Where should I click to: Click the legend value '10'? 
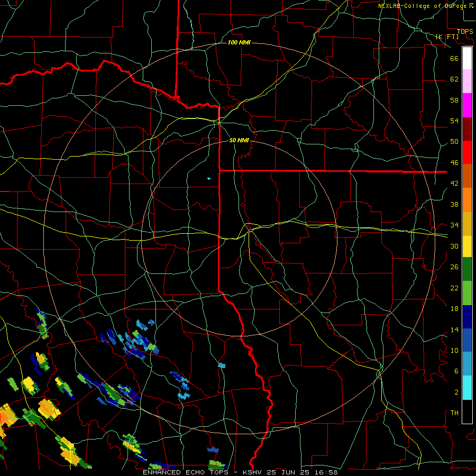[454, 350]
